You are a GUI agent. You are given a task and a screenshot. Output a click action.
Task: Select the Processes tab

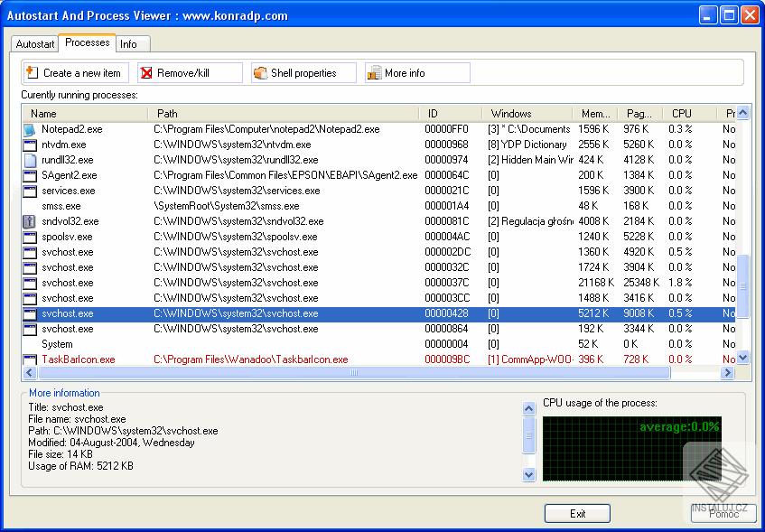click(x=87, y=42)
